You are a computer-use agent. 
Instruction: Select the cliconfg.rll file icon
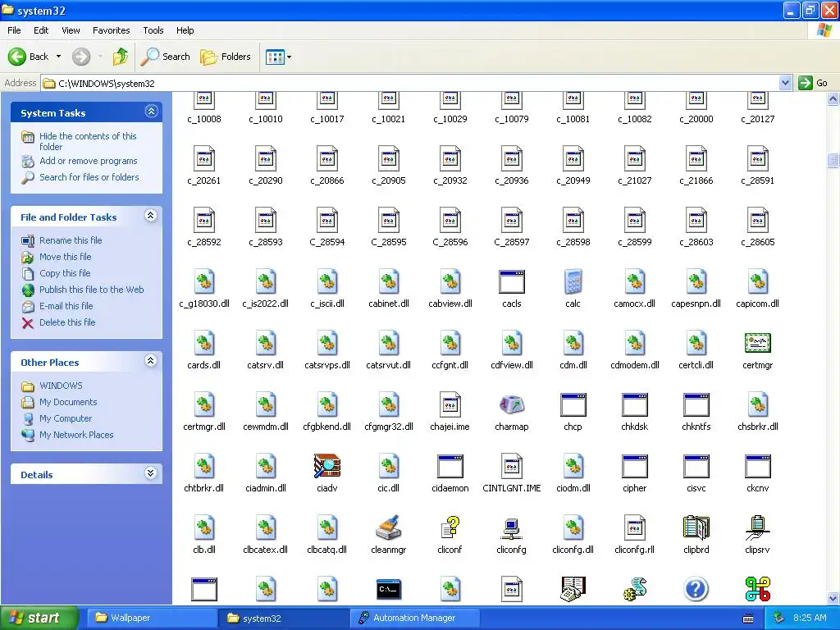tap(634, 527)
